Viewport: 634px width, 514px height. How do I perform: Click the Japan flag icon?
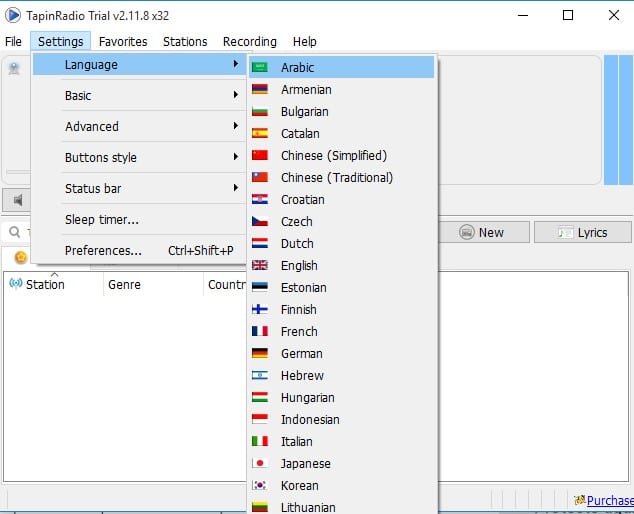(260, 464)
